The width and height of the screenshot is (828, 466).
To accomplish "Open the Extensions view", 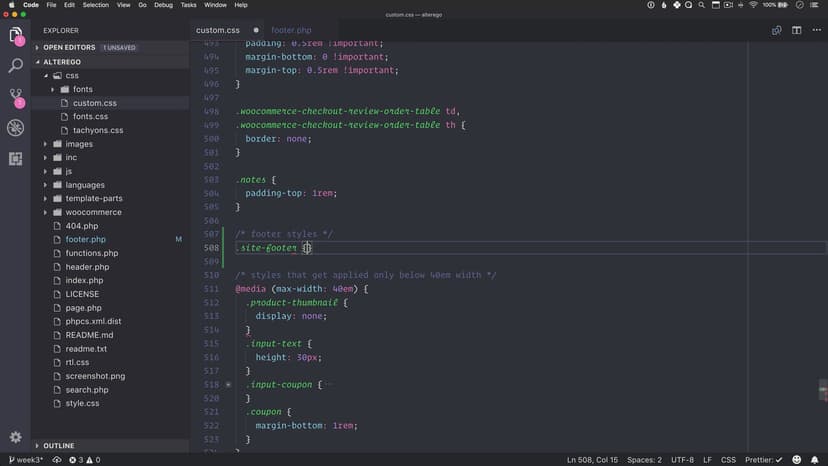I will coord(16,158).
